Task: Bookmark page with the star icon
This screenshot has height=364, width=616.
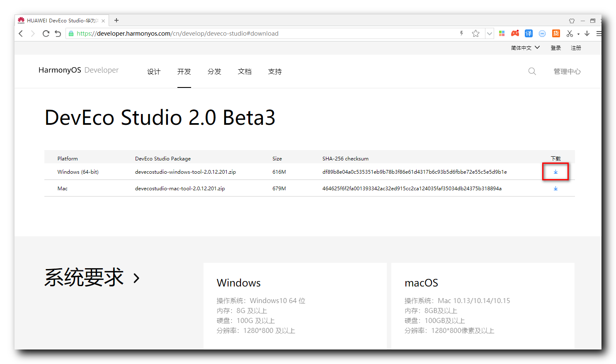Action: point(475,34)
